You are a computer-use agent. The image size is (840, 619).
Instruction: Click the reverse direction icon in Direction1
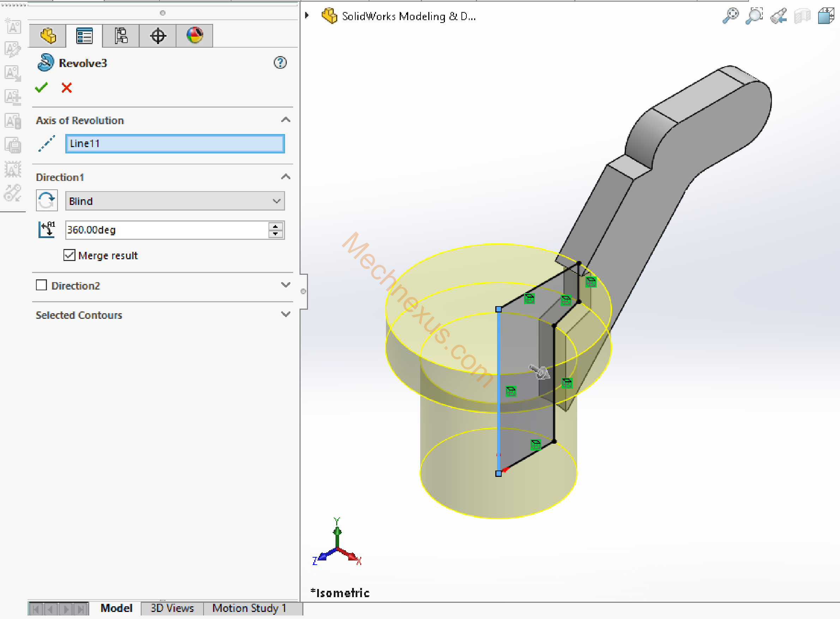(47, 201)
